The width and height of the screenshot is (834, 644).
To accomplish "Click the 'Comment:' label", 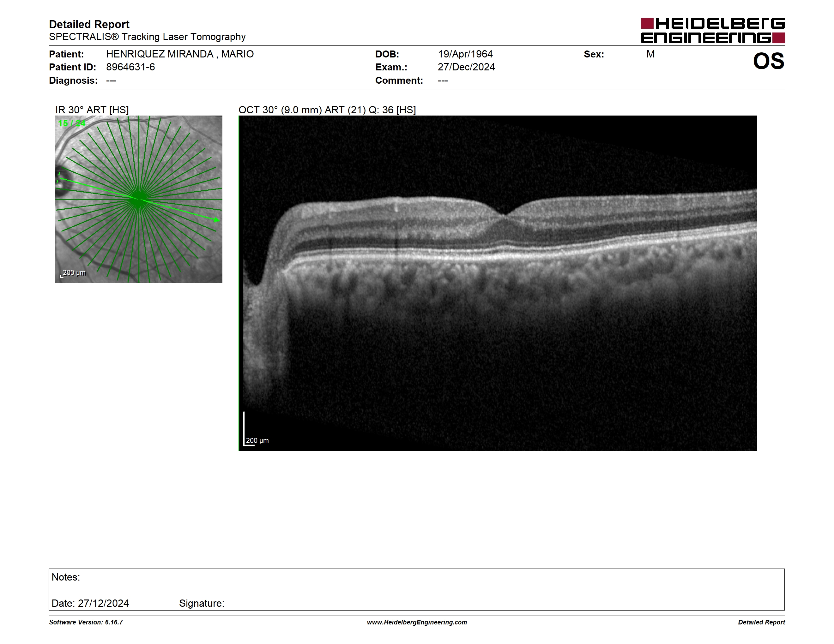I will [x=399, y=80].
